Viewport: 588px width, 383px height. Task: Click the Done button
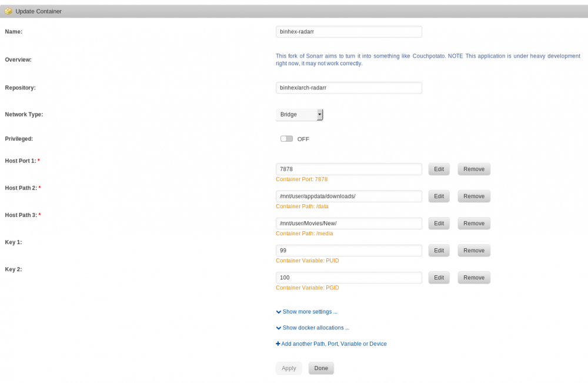click(321, 368)
